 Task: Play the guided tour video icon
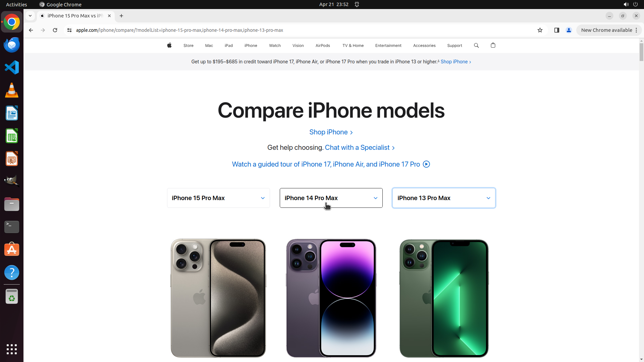click(426, 164)
